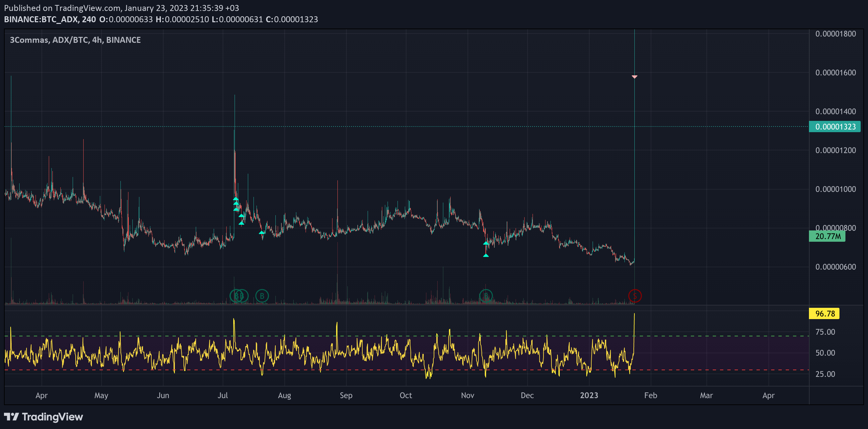Click the 25.00 indicator axis label
Image resolution: width=868 pixels, height=429 pixels.
click(x=825, y=374)
